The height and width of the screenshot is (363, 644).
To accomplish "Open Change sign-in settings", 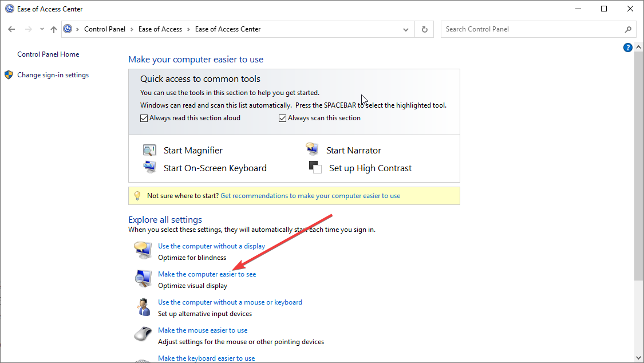I will 53,75.
